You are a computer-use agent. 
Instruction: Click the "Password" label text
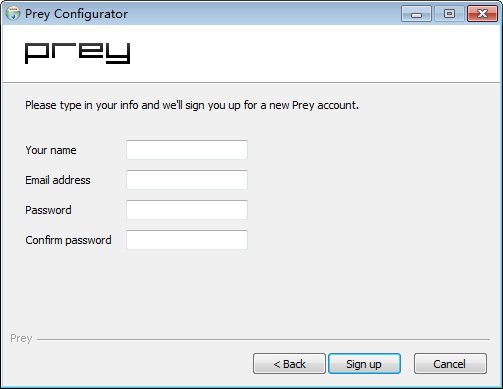[x=48, y=210]
